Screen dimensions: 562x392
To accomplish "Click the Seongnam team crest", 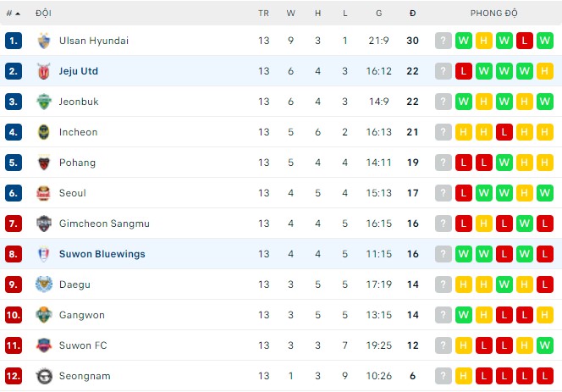I will coord(45,376).
